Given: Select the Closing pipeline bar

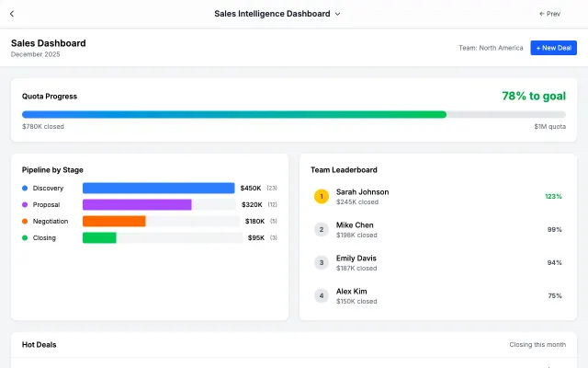Looking at the screenshot, I should [x=163, y=237].
